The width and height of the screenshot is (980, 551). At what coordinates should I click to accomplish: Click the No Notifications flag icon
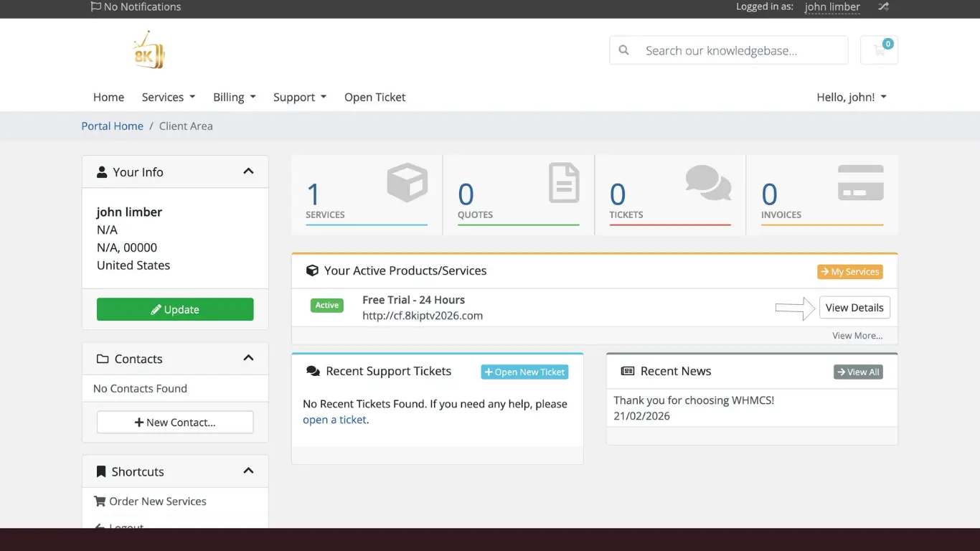[x=95, y=6]
